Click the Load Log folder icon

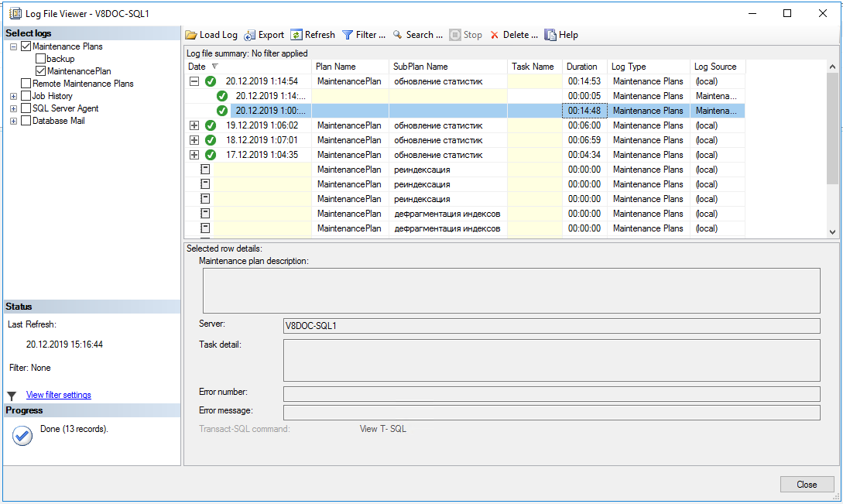191,35
